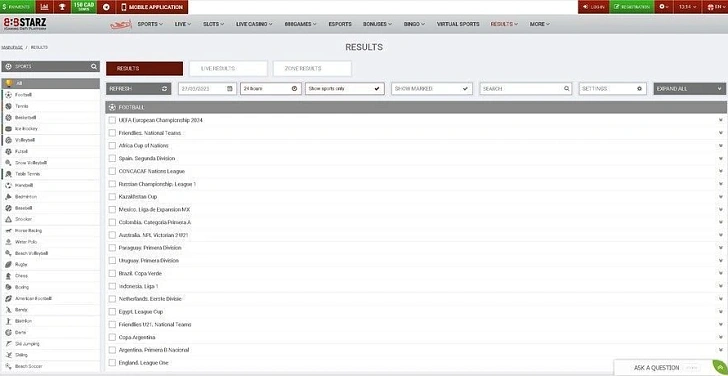Expand the UEFA European Championship 2024 row chevron

click(721, 120)
